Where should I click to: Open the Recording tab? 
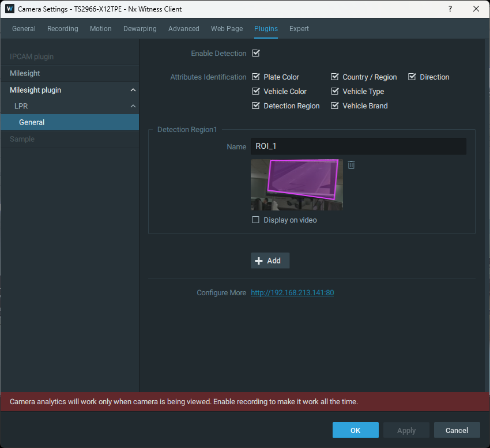click(x=62, y=28)
